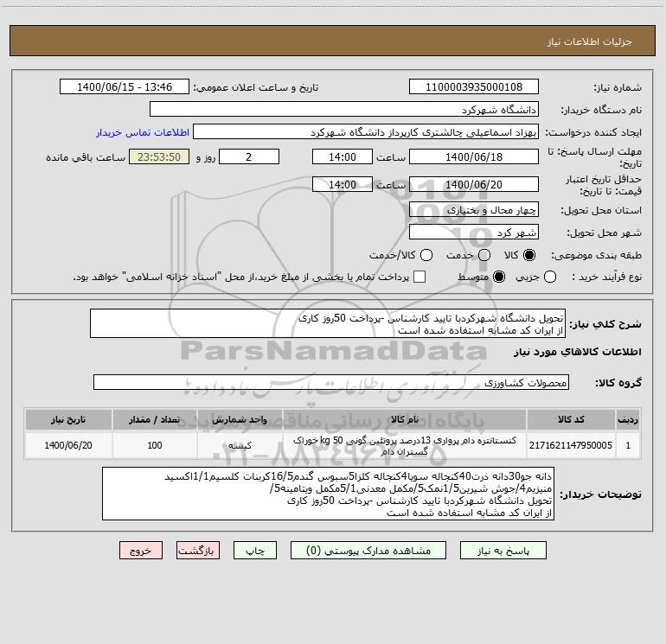
Task: Click the شماره نیاز field 1100003935000108
Action: click(x=474, y=86)
